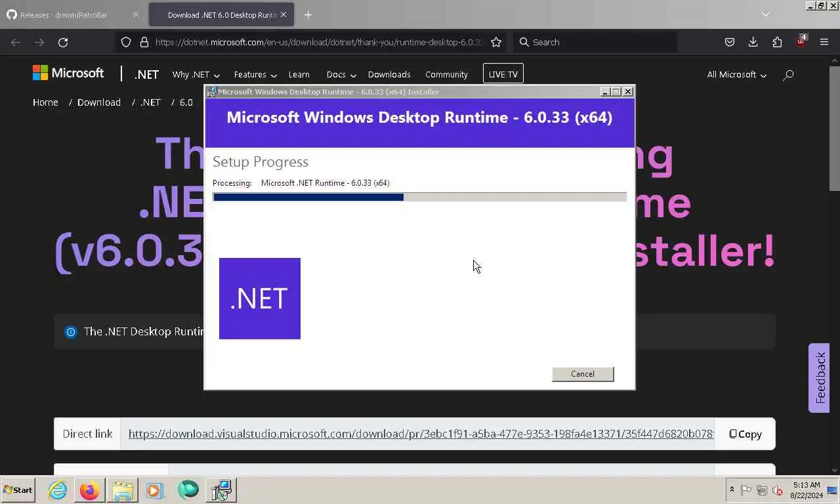This screenshot has height=504, width=840.
Task: Open the direct download visualstudio link
Action: pos(421,434)
